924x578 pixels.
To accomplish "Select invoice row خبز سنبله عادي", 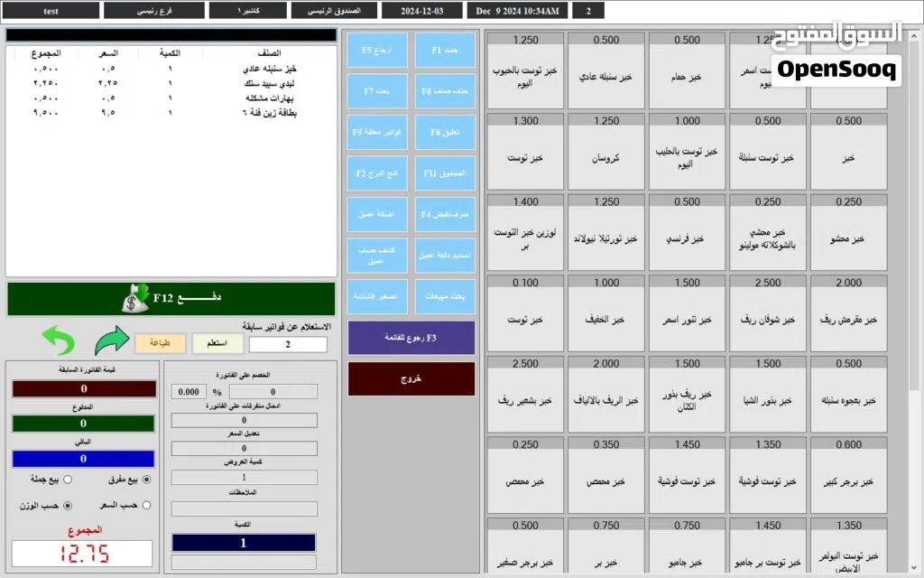I will (171, 69).
